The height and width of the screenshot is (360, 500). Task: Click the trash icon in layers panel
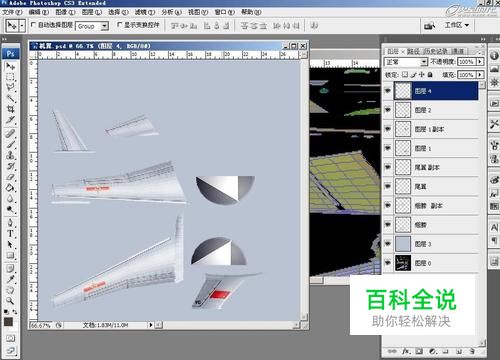tap(472, 351)
